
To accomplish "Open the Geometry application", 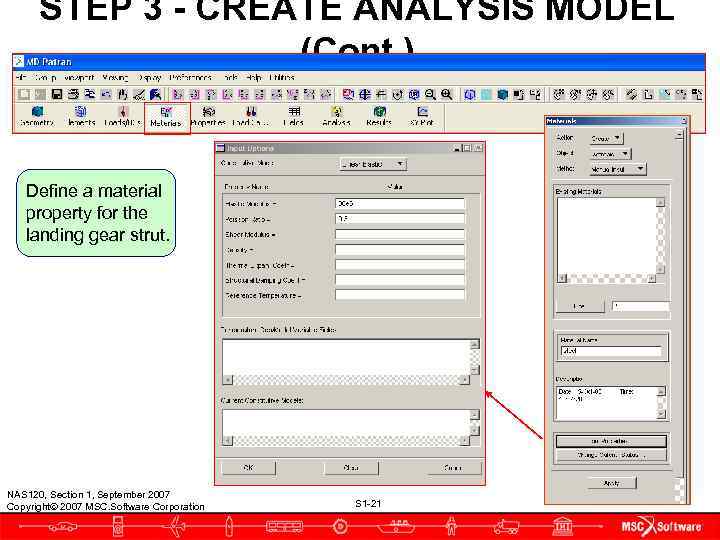I will pos(37,116).
